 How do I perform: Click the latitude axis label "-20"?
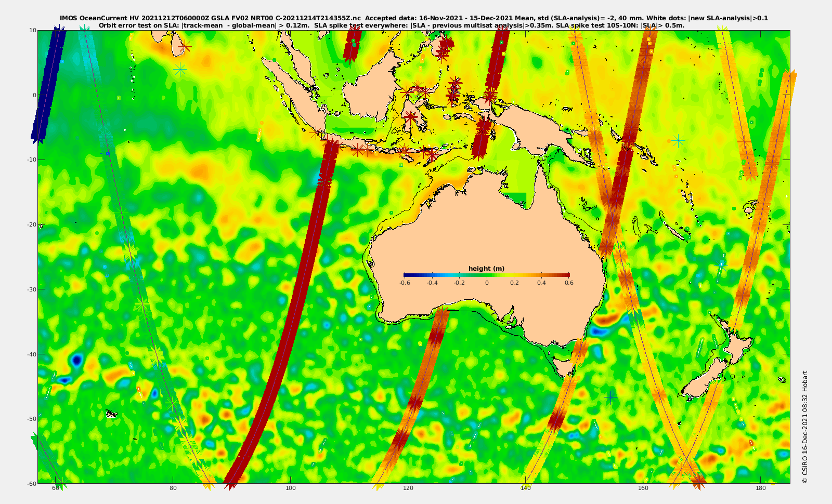31,225
